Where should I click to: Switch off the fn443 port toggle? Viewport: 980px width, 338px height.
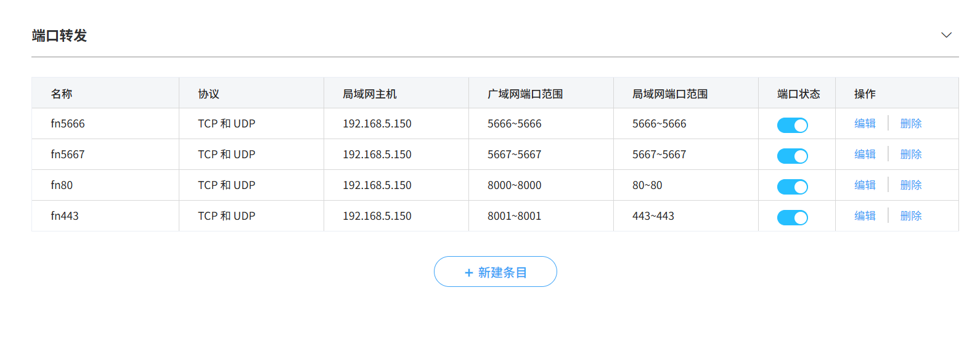coord(792,217)
